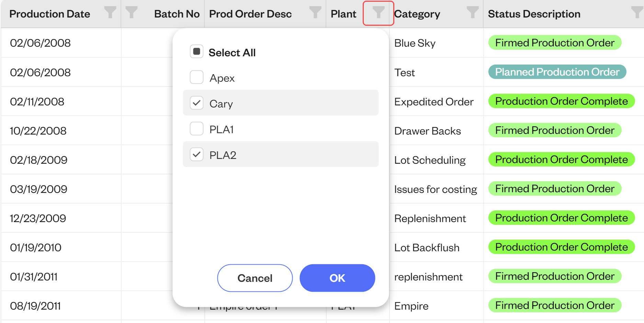Enable the PLA1 checkbox

pyautogui.click(x=196, y=129)
